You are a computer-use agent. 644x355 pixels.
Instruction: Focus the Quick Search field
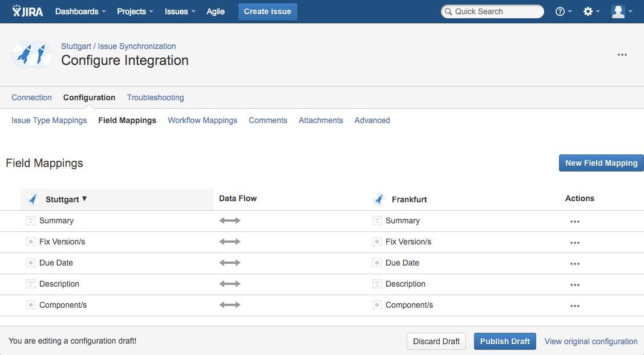pyautogui.click(x=492, y=11)
